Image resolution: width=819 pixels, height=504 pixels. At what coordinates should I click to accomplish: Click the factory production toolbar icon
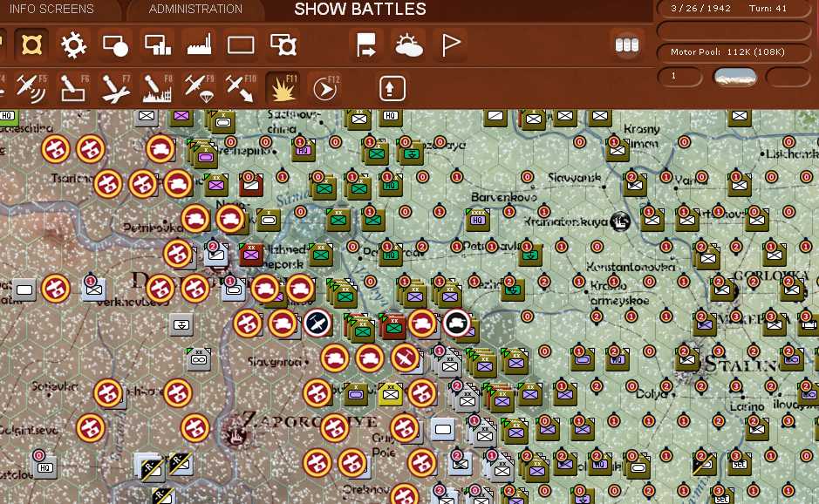(198, 44)
